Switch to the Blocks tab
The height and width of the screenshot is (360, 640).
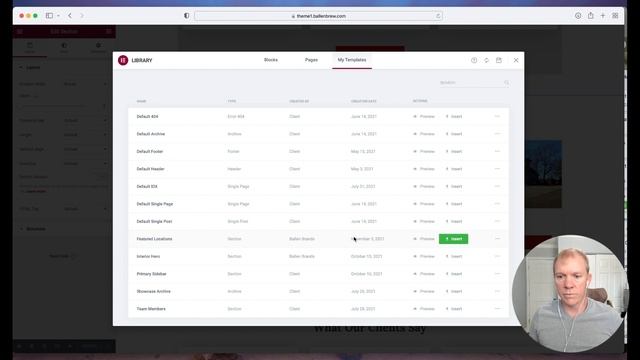point(271,60)
